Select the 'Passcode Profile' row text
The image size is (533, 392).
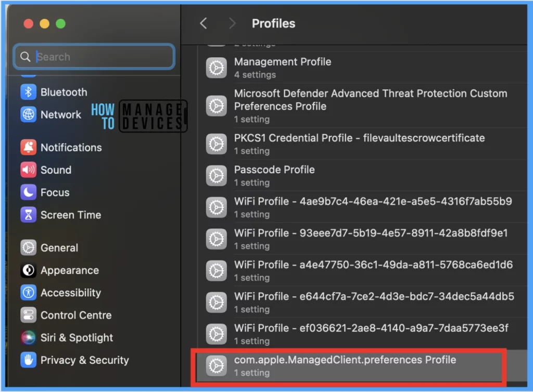274,169
